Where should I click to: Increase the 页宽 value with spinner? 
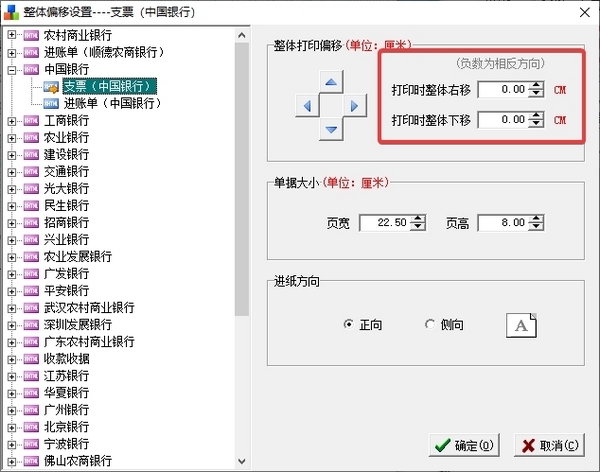pos(418,219)
